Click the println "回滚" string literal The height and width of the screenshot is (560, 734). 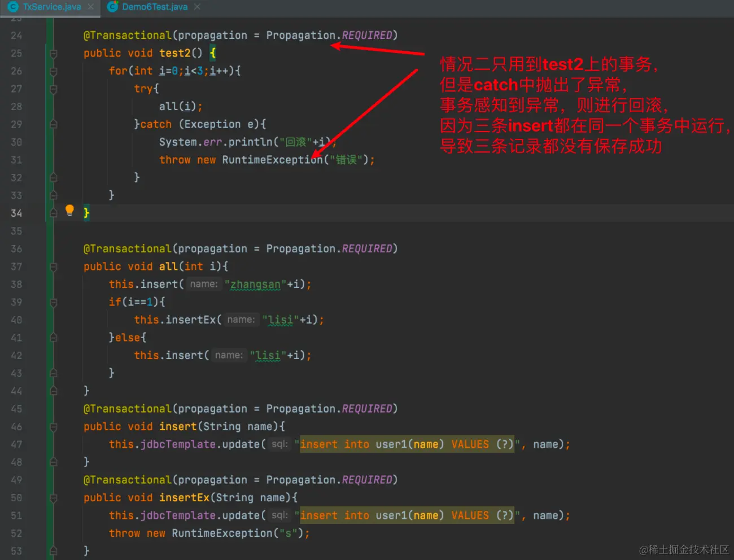[295, 142]
